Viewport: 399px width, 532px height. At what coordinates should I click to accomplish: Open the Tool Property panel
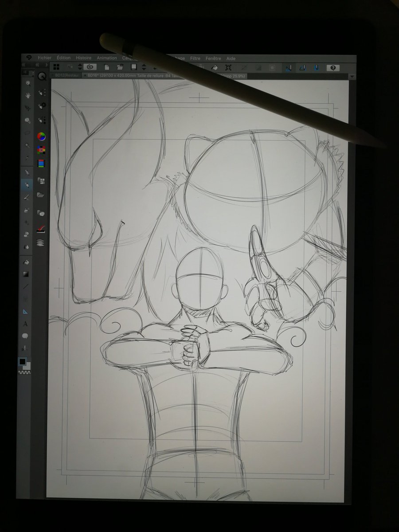tap(42, 106)
